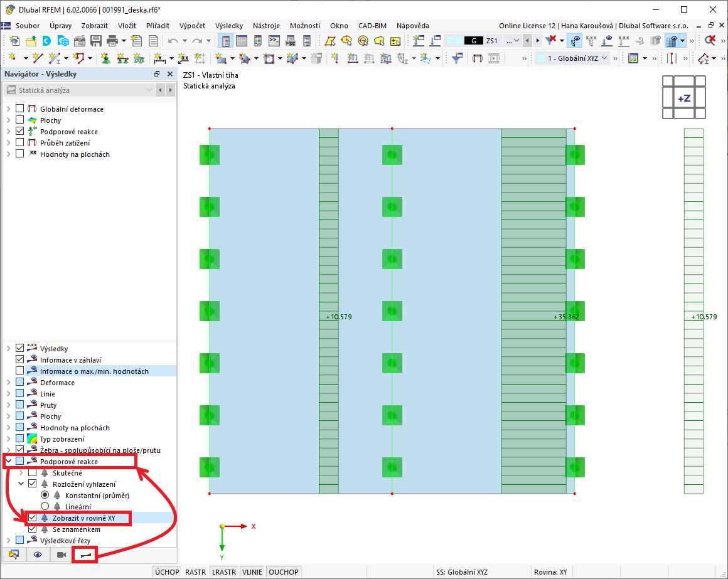The width and height of the screenshot is (728, 579).
Task: Toggle VLINIE guidelines in status bar
Action: click(x=252, y=572)
